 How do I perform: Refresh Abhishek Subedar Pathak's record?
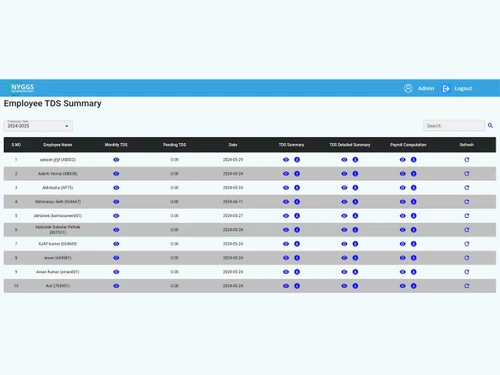pos(467,230)
